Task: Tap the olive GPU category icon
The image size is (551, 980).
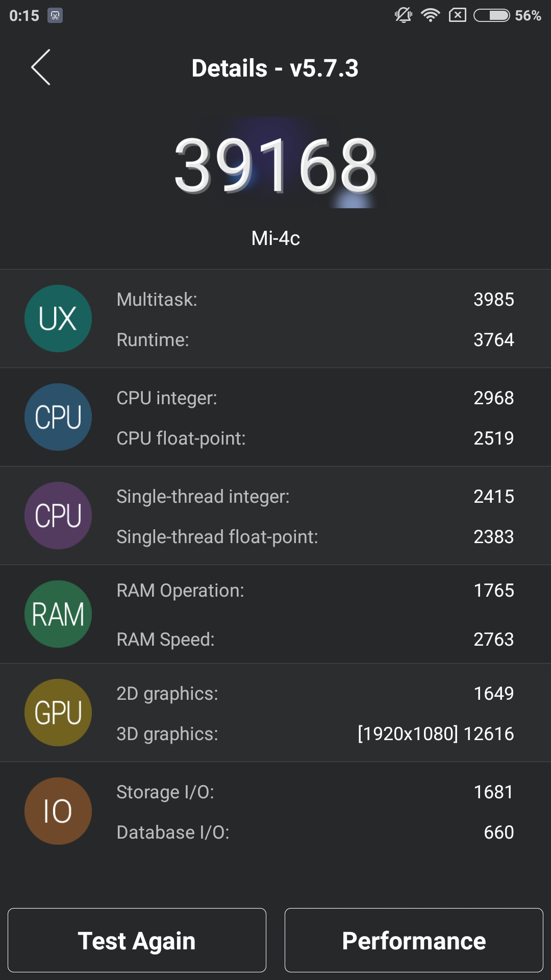Action: pyautogui.click(x=58, y=713)
